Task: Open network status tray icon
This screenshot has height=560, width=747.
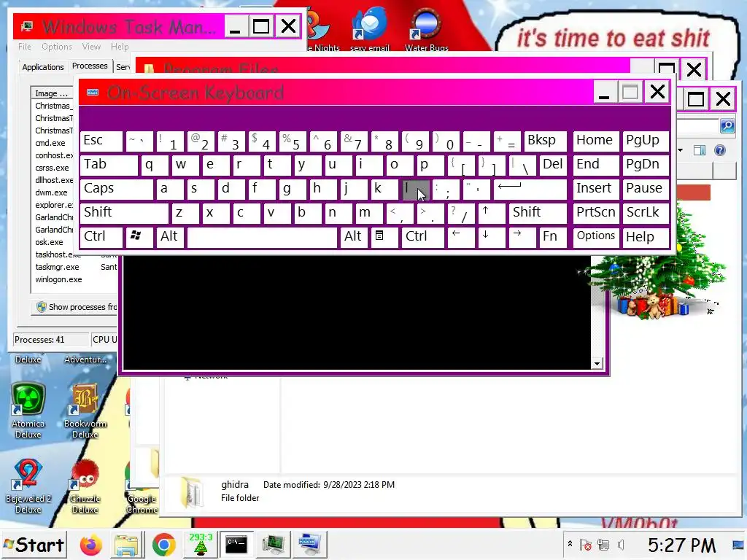Action: click(x=603, y=545)
